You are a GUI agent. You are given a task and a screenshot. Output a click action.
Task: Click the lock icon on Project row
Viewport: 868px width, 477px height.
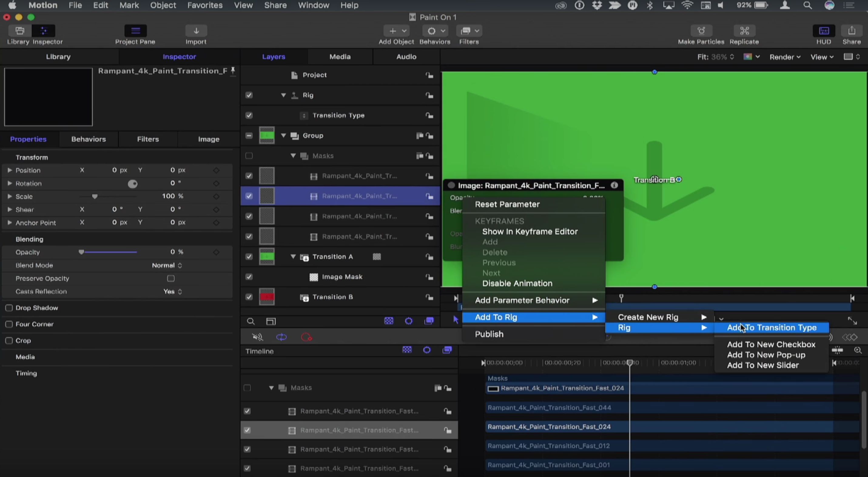[429, 75]
